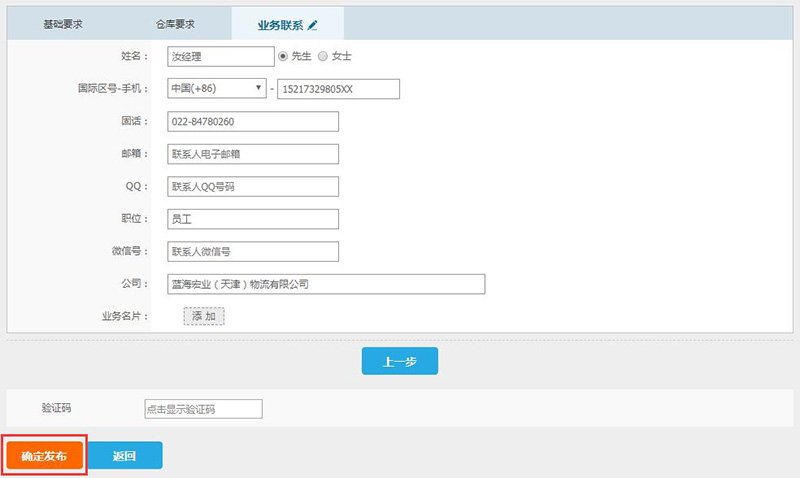Click the orange 确定发布 button
This screenshot has width=800, height=478.
pos(44,456)
